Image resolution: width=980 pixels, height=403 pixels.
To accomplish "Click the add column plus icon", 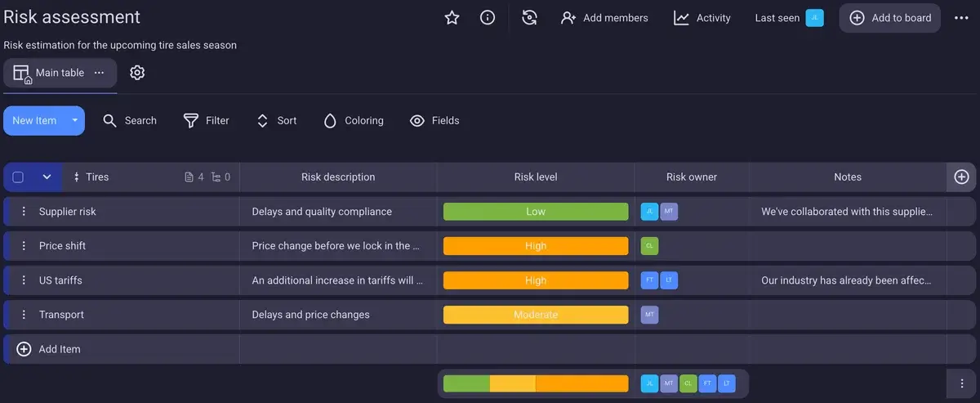I will 961,177.
